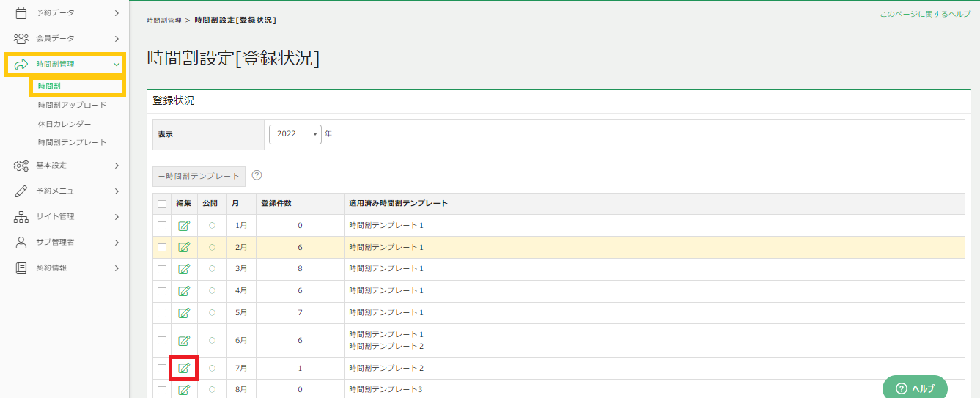
Task: Expand 予約メニュー menu chevron
Action: [117, 191]
